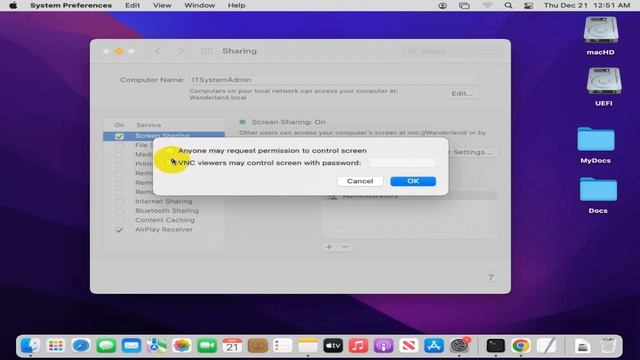This screenshot has height=360, width=640.
Task: Open Notes app in dock
Action: [308, 346]
